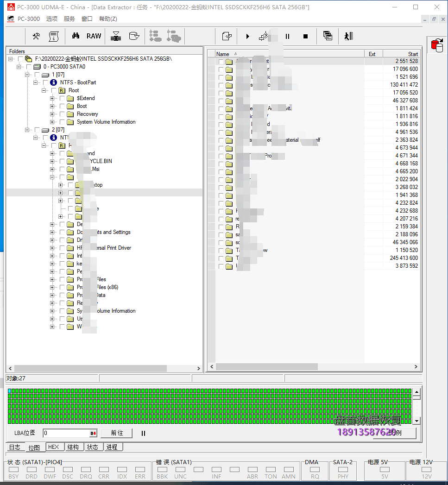Switch to the 日志 tab
Image resolution: width=448 pixels, height=485 pixels.
point(14,447)
